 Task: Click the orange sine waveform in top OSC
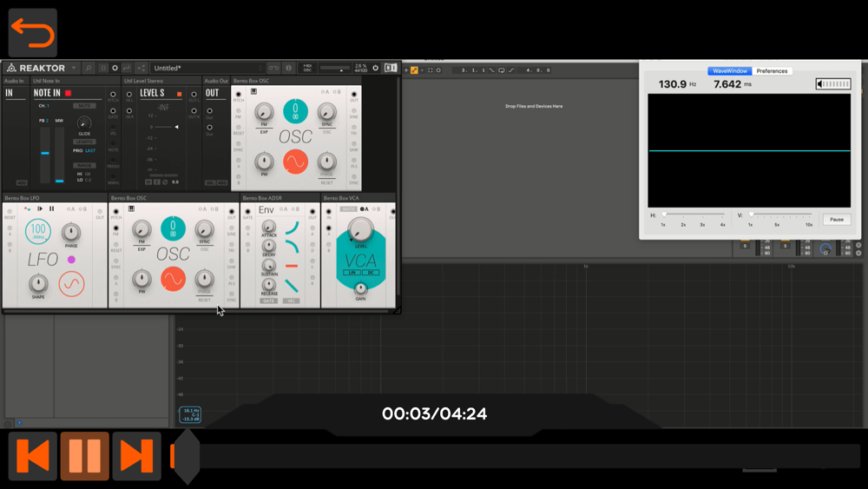(296, 162)
